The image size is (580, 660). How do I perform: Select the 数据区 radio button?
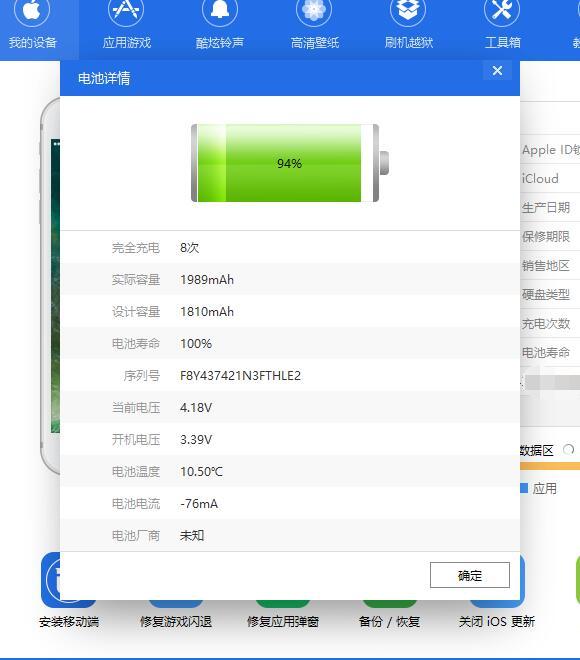pos(569,450)
